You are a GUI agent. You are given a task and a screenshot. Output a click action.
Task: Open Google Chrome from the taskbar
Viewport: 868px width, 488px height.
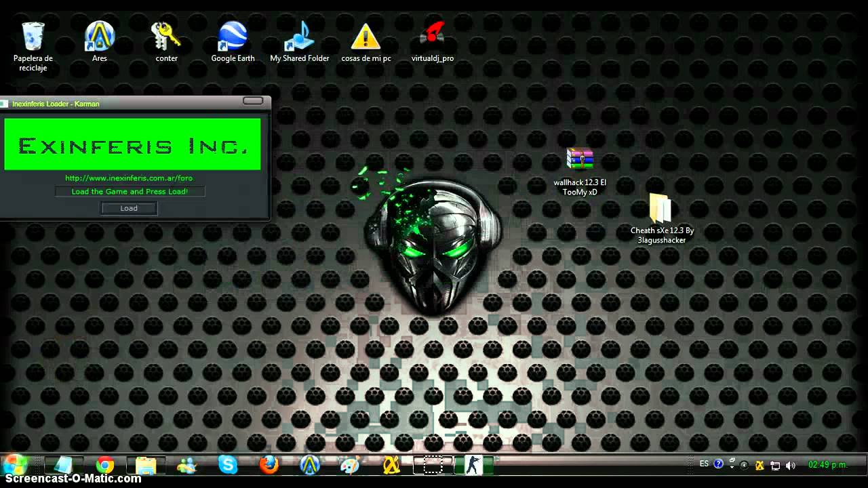tap(105, 465)
